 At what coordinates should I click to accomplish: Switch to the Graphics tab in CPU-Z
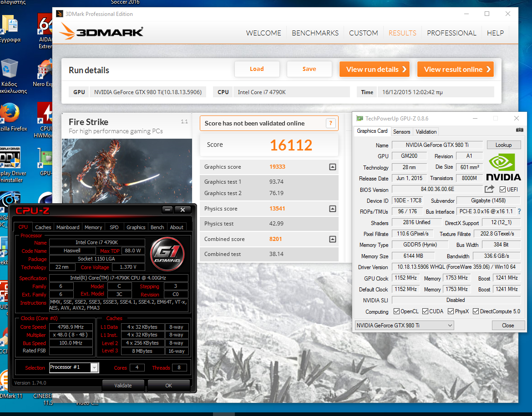[136, 227]
